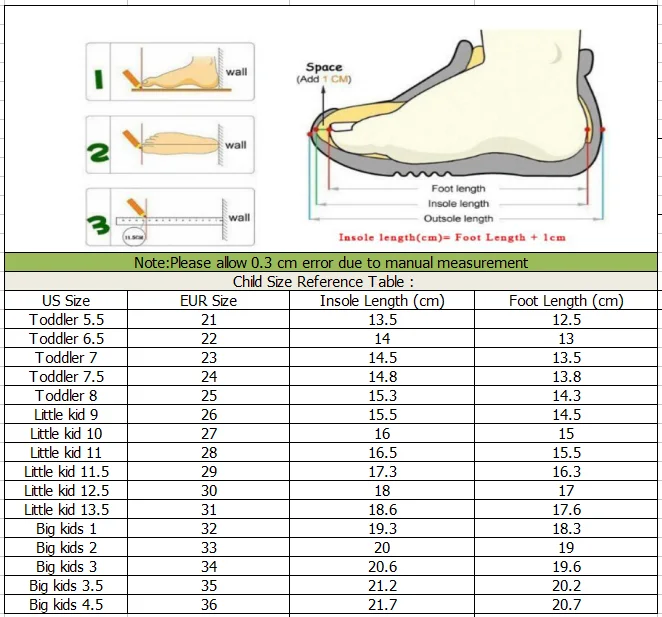Viewport: 662px width, 617px height.
Task: Select foot length 16.3 cell
Action: click(566, 472)
